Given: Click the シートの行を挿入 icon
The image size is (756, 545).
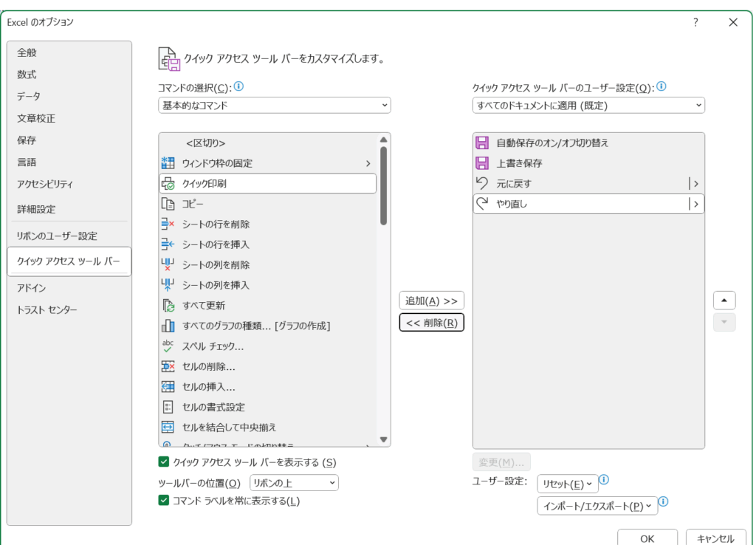Looking at the screenshot, I should tap(168, 244).
